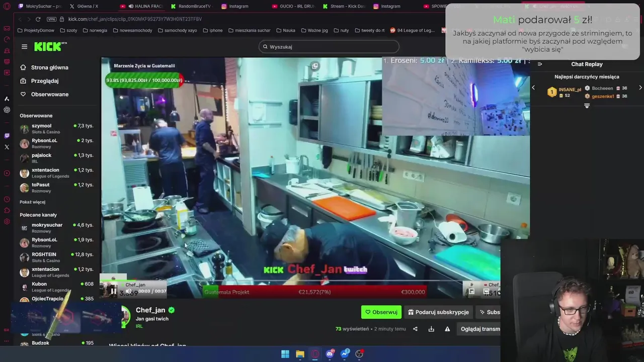The height and width of the screenshot is (362, 644).
Task: Open Opera GX from the taskbar
Action: (x=315, y=354)
